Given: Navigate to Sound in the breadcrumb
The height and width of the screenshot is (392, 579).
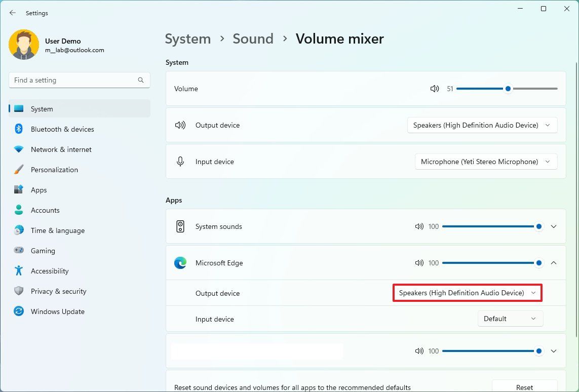Looking at the screenshot, I should [253, 38].
